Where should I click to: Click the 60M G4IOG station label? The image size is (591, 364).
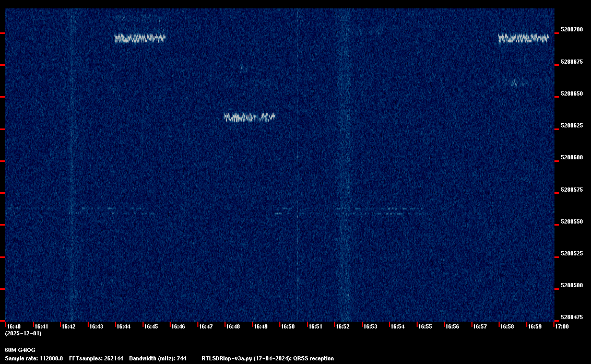[x=20, y=350]
